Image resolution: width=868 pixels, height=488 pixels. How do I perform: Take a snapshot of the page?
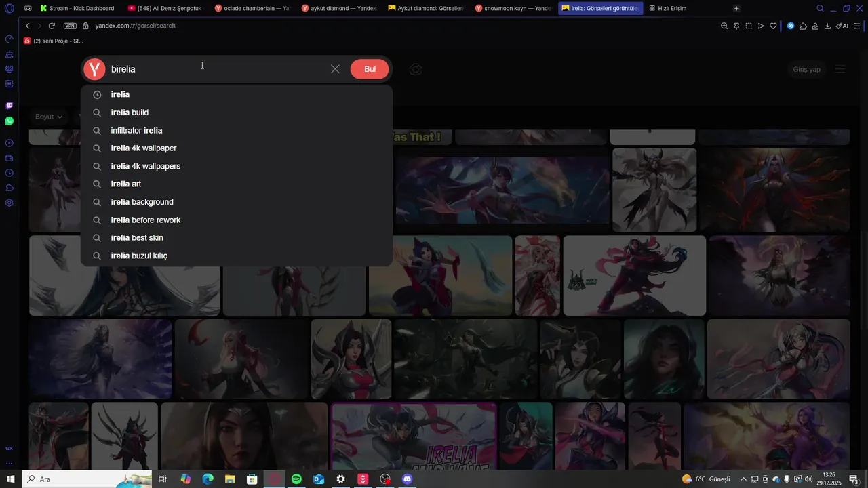coord(749,26)
